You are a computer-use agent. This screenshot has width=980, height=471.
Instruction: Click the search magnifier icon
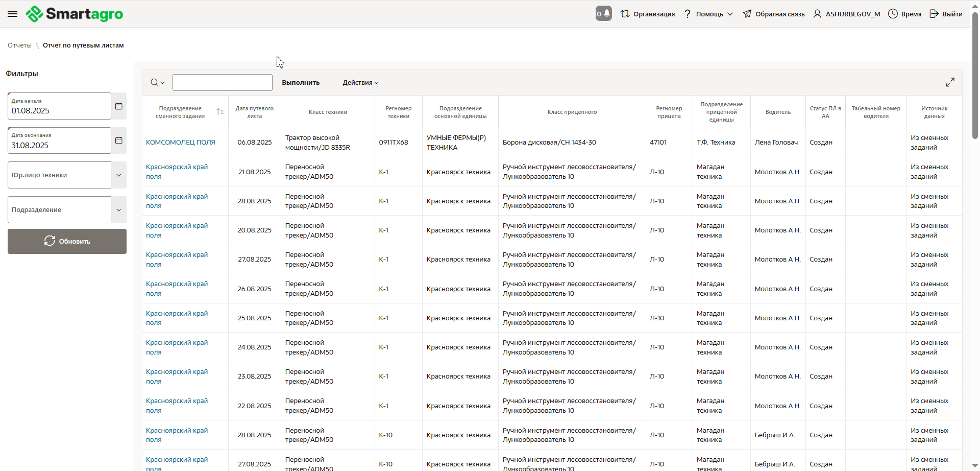pos(155,82)
